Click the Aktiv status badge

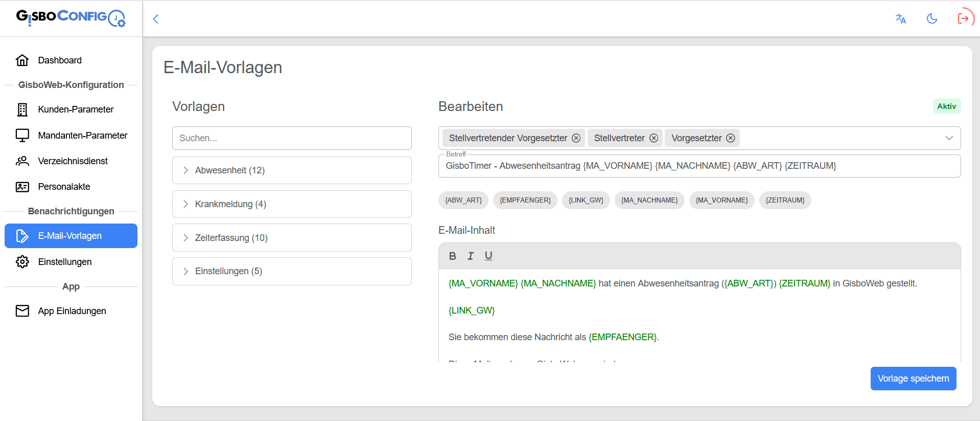(947, 106)
